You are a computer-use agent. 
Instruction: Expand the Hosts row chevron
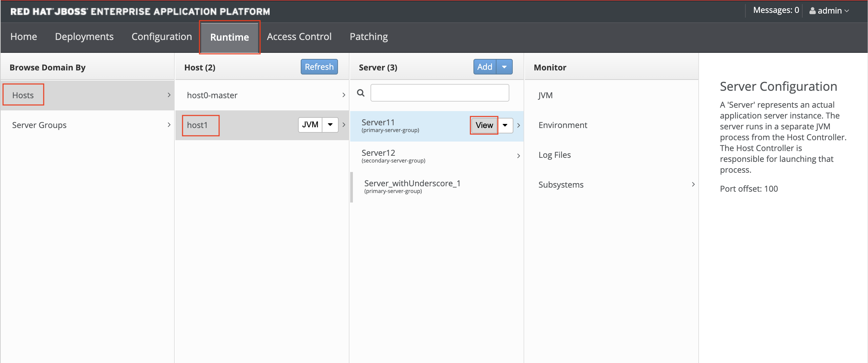(169, 95)
